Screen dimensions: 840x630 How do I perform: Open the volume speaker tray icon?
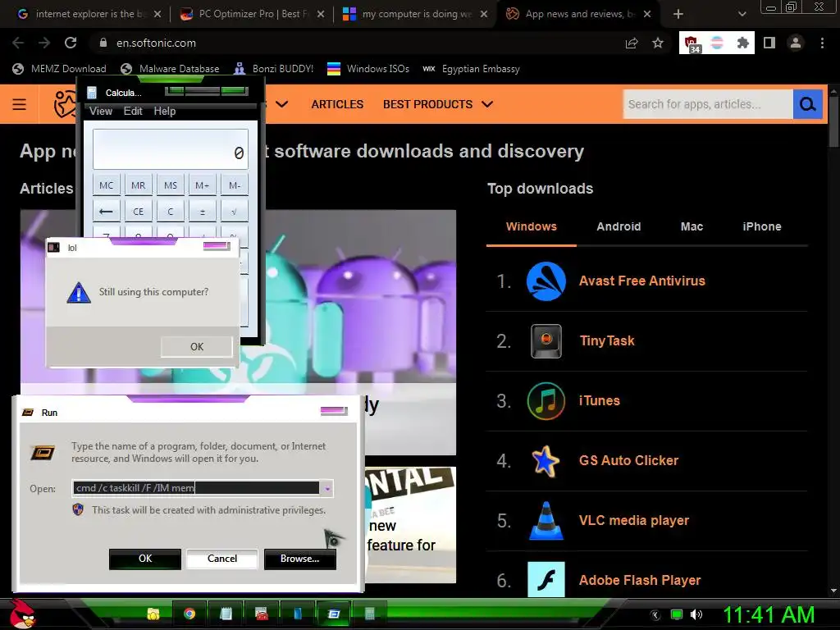696,614
